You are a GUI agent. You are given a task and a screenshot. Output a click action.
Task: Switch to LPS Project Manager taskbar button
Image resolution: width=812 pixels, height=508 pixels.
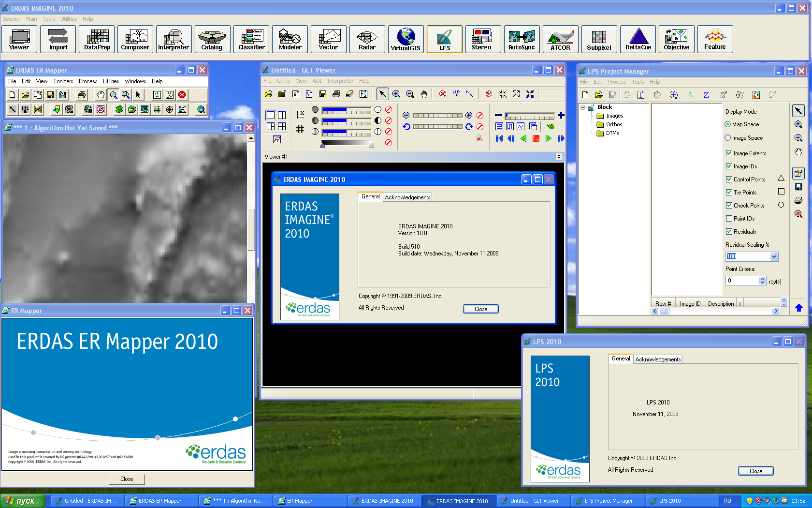coord(608,501)
